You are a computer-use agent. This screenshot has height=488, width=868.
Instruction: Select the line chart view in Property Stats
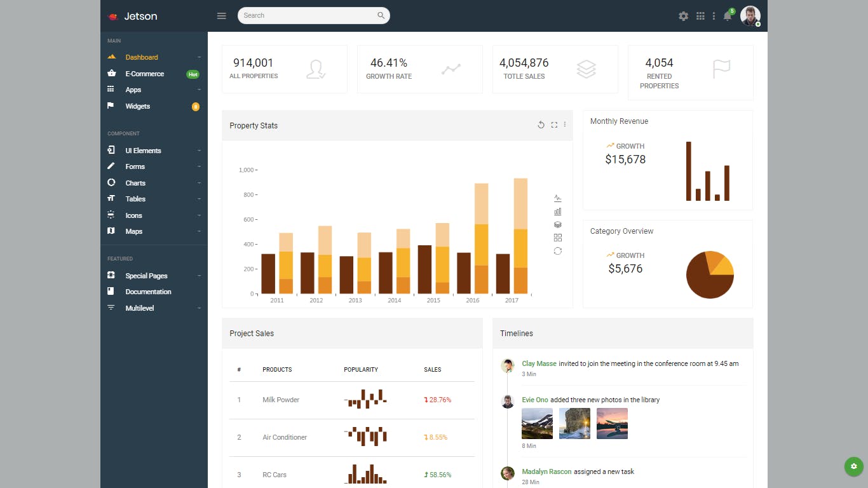point(557,198)
